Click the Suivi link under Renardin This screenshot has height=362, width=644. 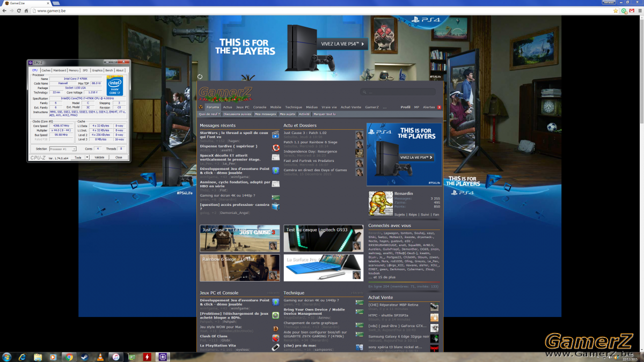pos(425,215)
